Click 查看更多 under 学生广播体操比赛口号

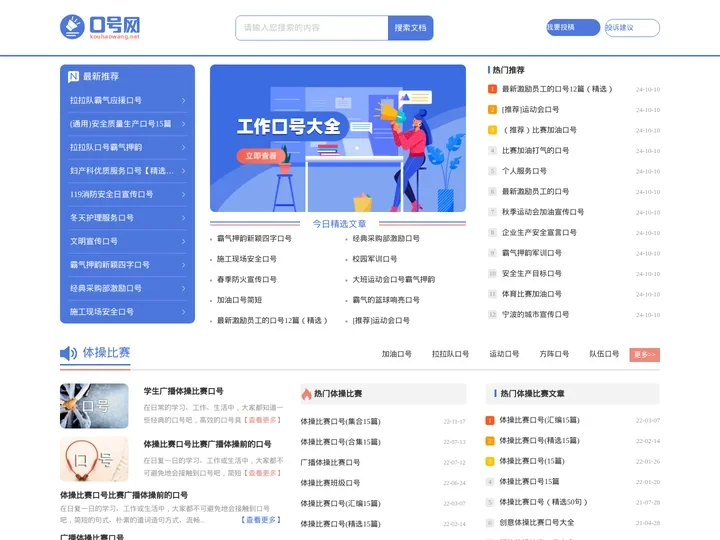[262, 420]
